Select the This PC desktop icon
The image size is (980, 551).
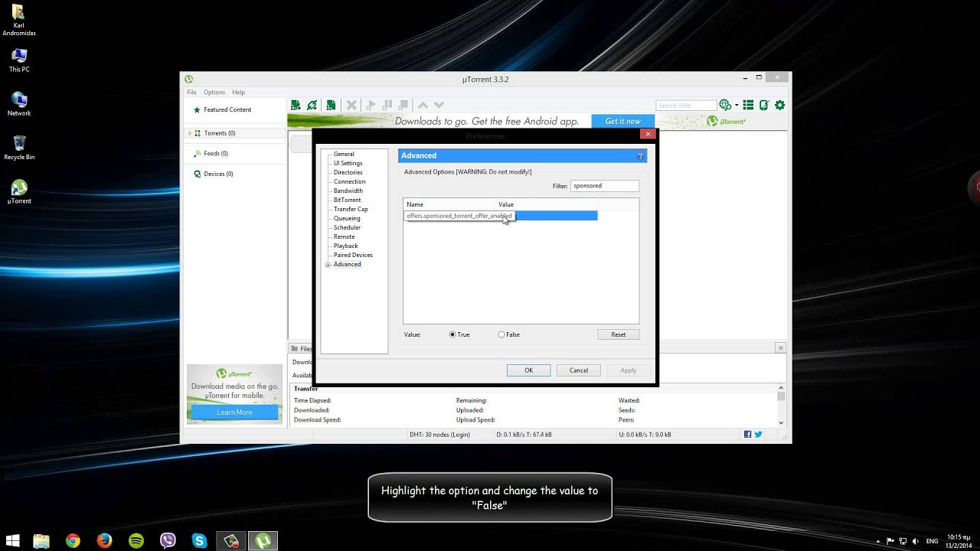coord(19,60)
